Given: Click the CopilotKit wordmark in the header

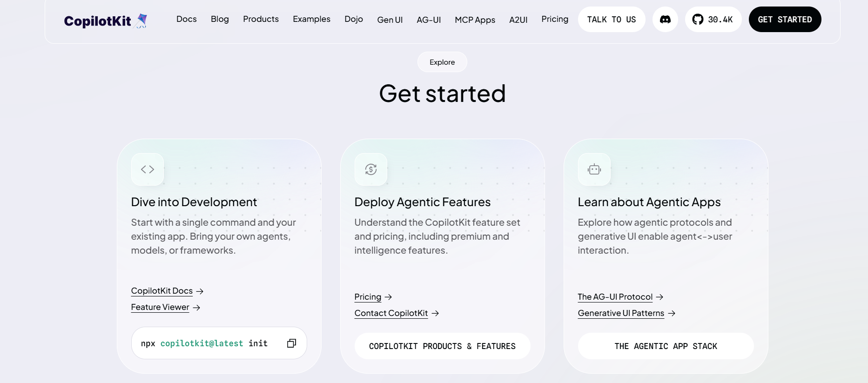Looking at the screenshot, I should [98, 21].
